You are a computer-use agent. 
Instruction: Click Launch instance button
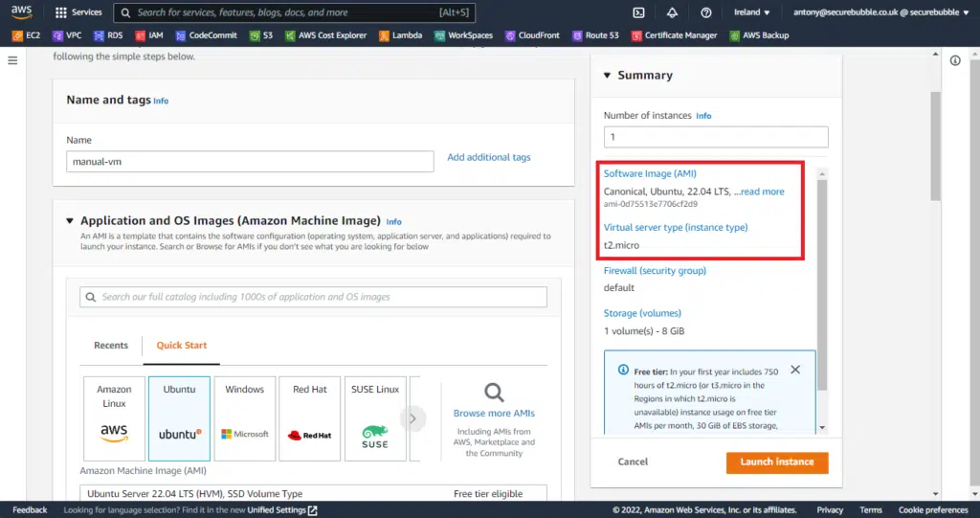pos(777,462)
